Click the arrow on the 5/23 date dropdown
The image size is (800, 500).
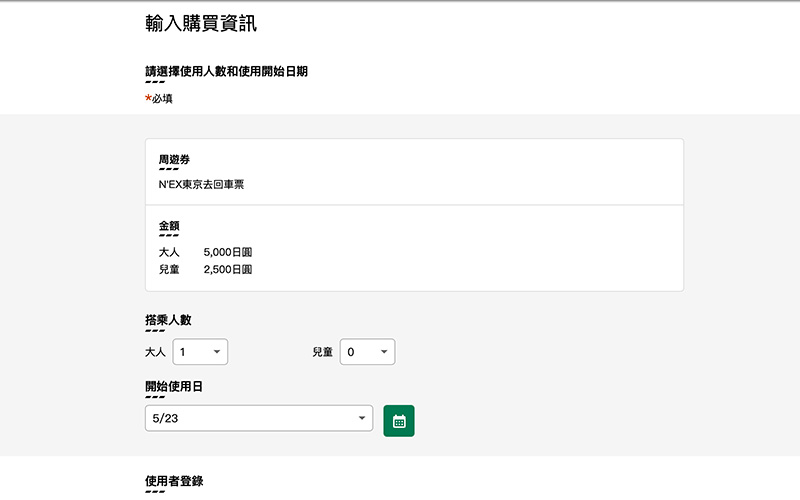click(362, 419)
